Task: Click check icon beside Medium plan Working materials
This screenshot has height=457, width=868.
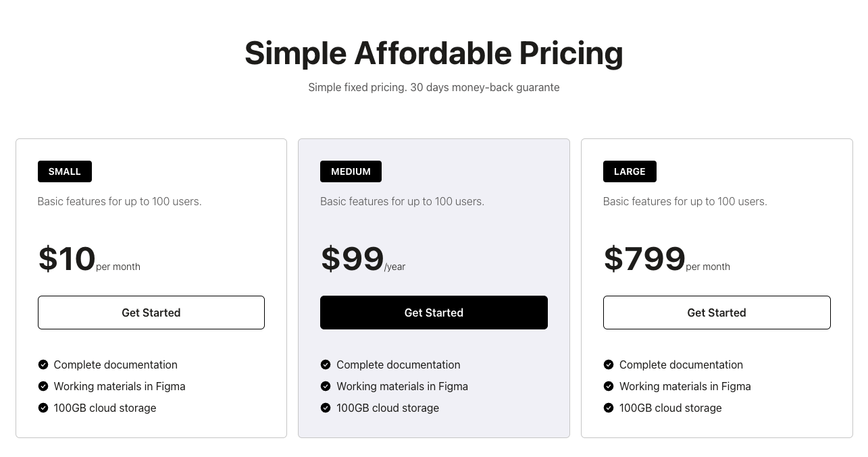Action: [x=326, y=386]
